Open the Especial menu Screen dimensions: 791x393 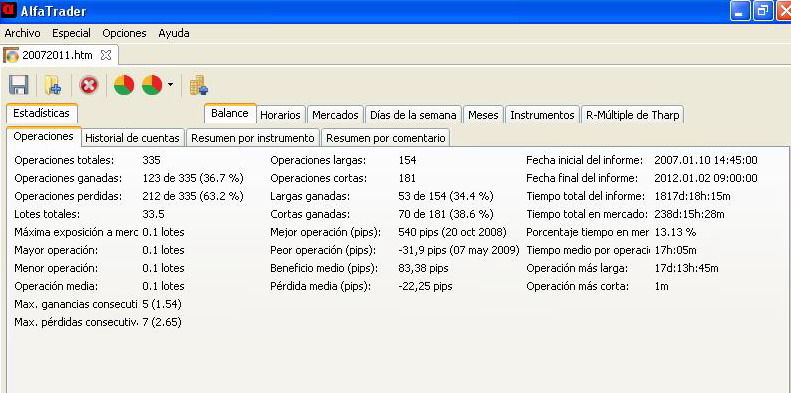click(72, 33)
